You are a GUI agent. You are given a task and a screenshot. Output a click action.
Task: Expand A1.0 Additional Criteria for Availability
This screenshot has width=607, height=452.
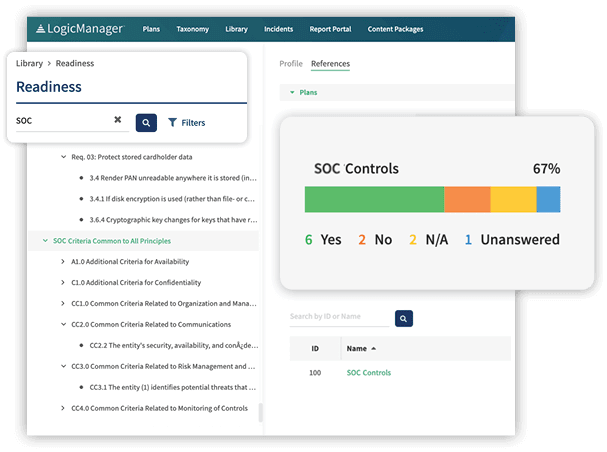(63, 262)
